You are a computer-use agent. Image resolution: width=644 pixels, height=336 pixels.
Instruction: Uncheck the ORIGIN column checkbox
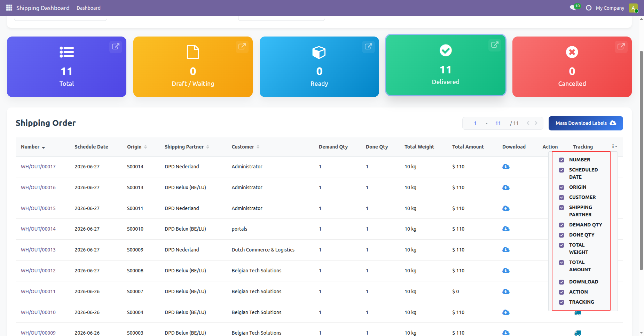561,187
